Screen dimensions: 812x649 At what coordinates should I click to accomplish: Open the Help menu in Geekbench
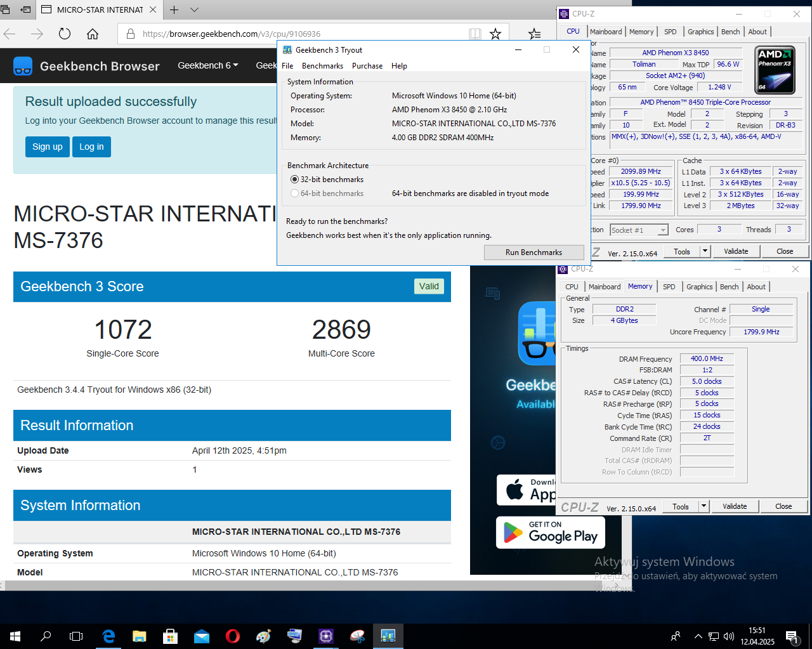399,66
